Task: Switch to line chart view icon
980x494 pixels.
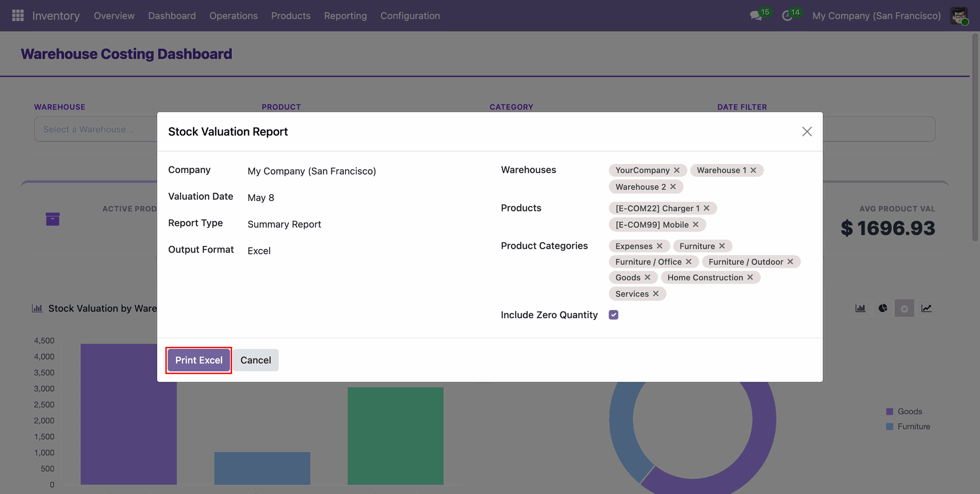Action: [926, 308]
